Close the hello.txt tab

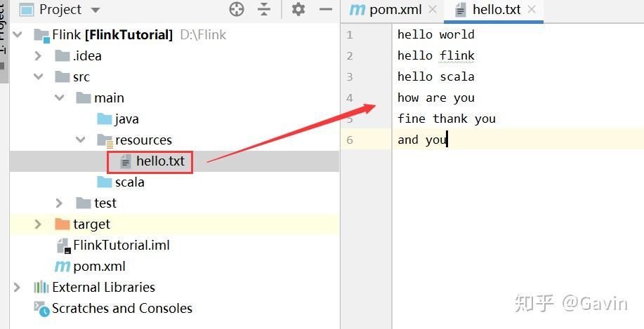coord(532,10)
